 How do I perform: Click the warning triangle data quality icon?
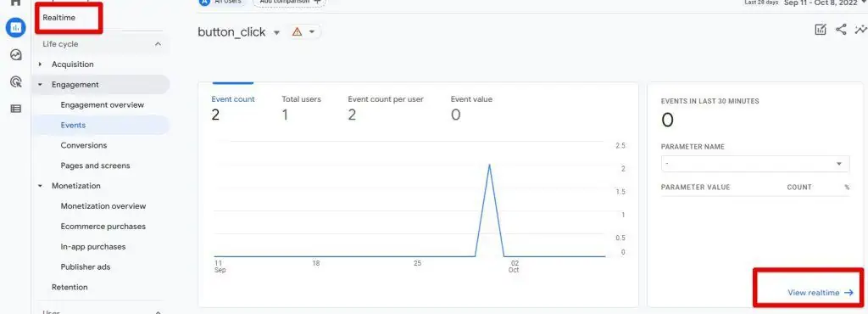coord(297,32)
